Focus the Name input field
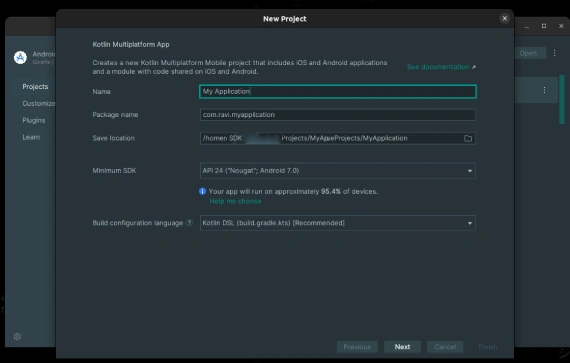This screenshot has width=570, height=363. click(x=338, y=91)
